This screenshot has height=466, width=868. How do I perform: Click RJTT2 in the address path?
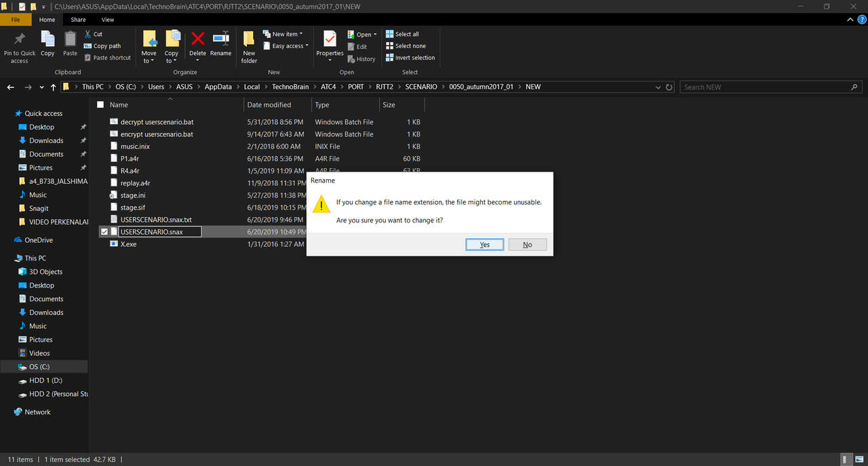pos(384,87)
